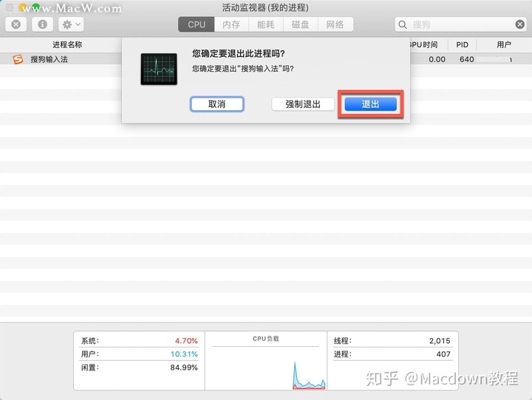Click the Sogou input method icon
This screenshot has width=532, height=400.
(18, 59)
